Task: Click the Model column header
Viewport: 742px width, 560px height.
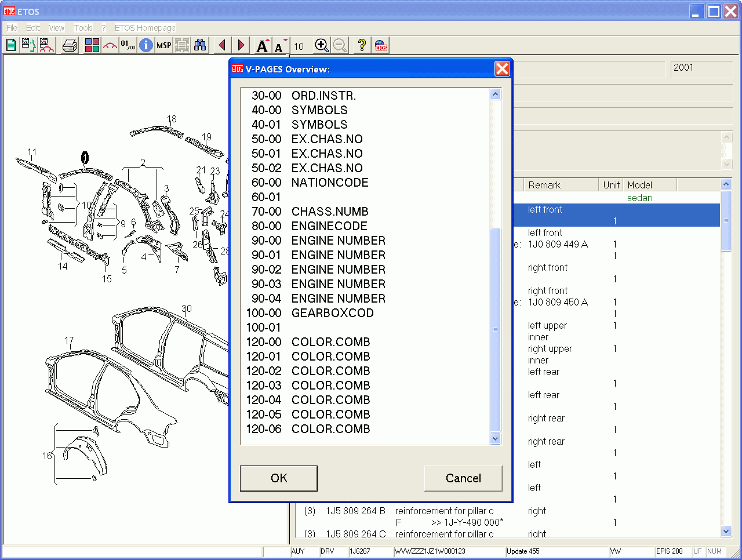Action: [650, 185]
